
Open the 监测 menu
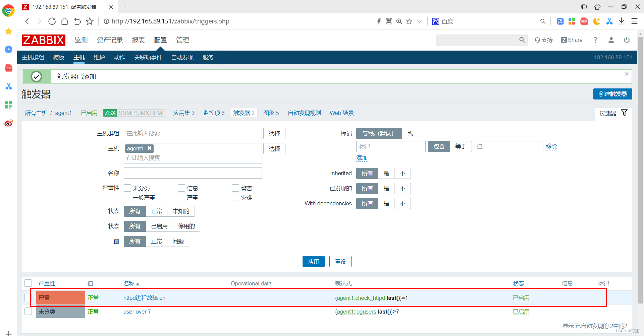tap(81, 40)
